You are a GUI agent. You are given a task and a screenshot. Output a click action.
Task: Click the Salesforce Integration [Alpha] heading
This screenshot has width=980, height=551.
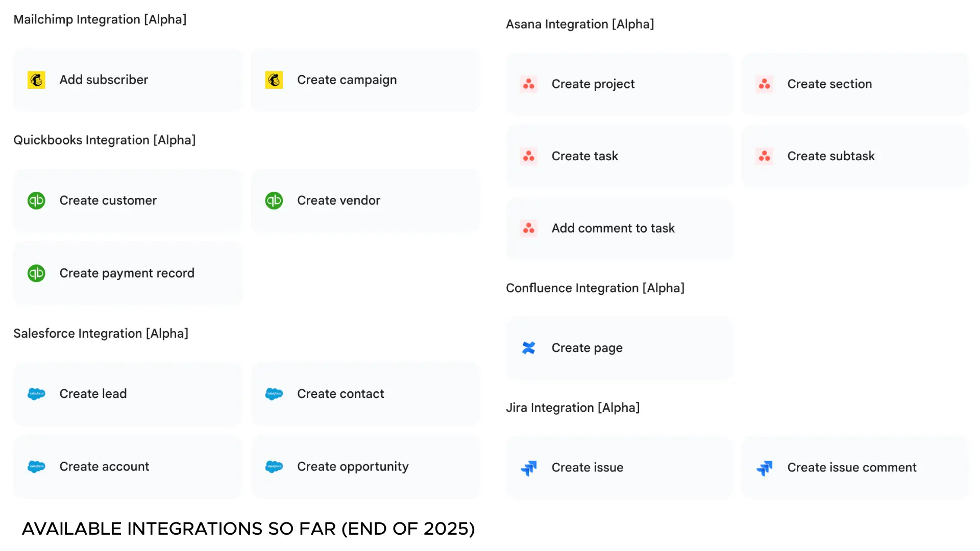(x=101, y=334)
